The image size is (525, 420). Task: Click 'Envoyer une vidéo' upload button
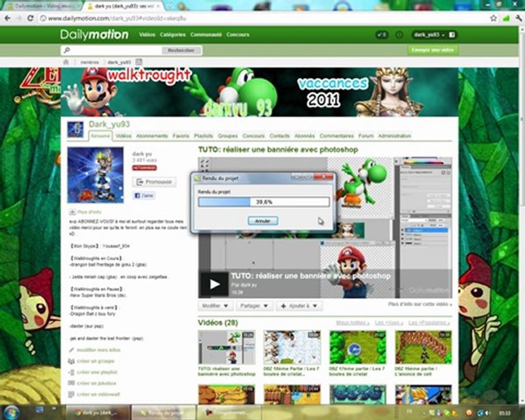(433, 50)
